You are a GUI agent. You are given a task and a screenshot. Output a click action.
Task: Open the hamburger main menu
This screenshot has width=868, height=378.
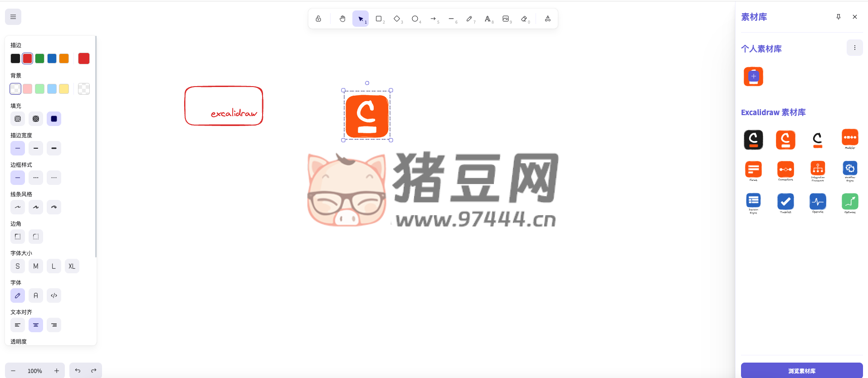13,17
